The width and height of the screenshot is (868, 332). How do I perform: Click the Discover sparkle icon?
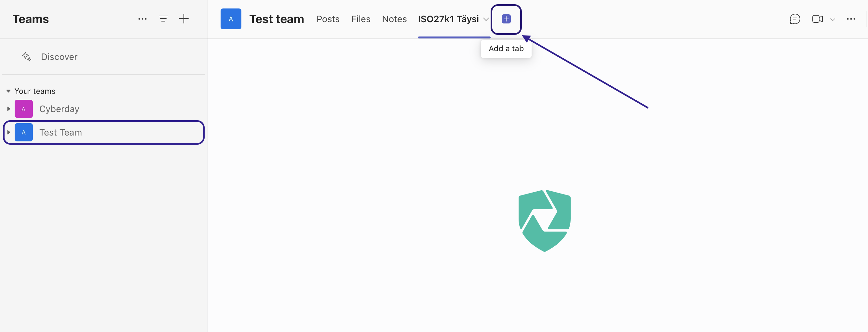click(x=27, y=57)
